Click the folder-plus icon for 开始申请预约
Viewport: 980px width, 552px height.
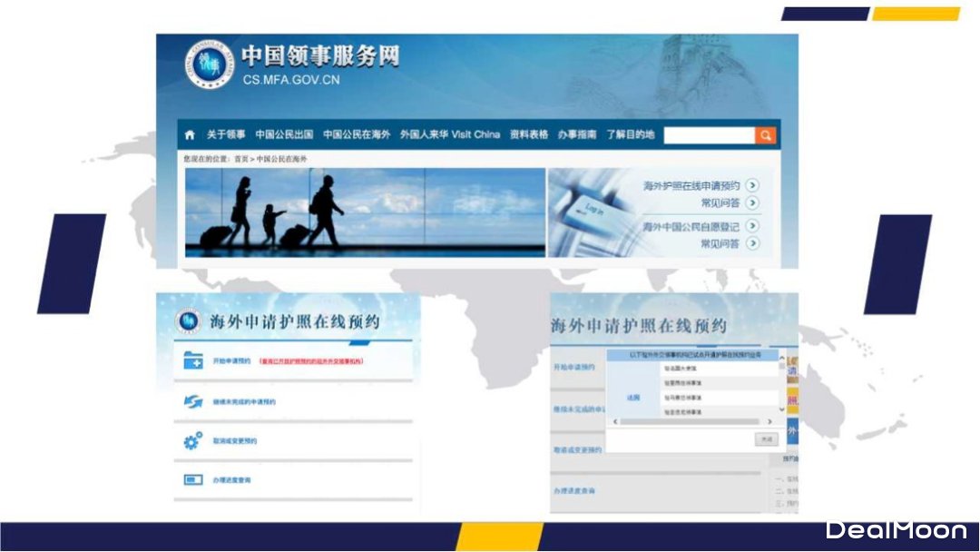(193, 360)
